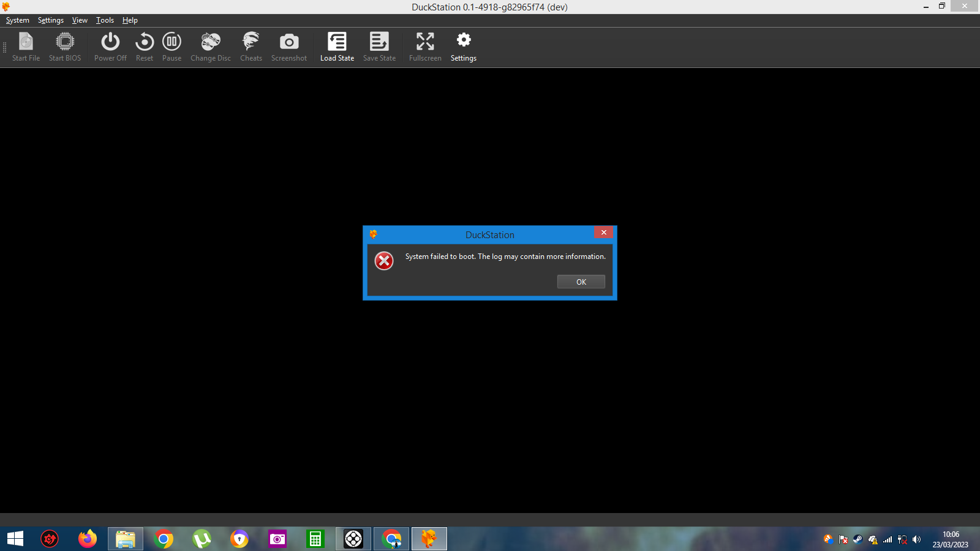Click OK in the error dialog
The width and height of the screenshot is (980, 551).
(x=581, y=282)
